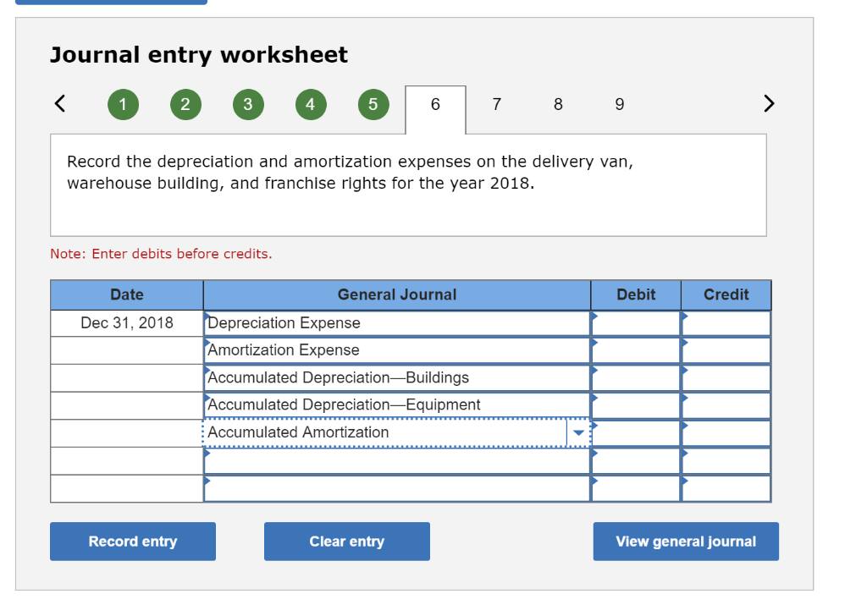867x616 pixels.
Task: Switch to entry tab 7
Action: 496,104
